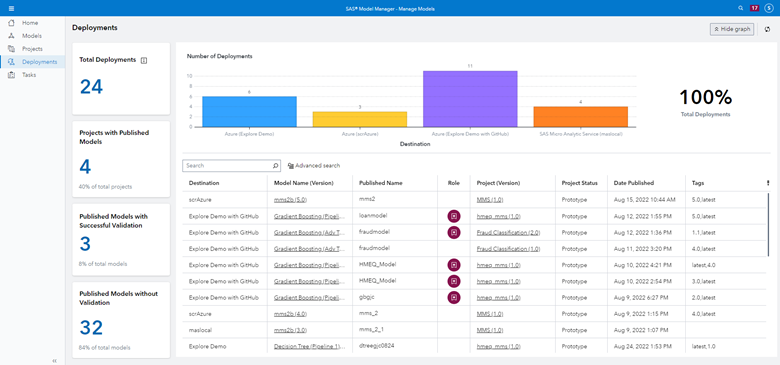Viewport: 780px width, 365px height.
Task: Open column settings icon beside Tags
Action: pos(768,183)
